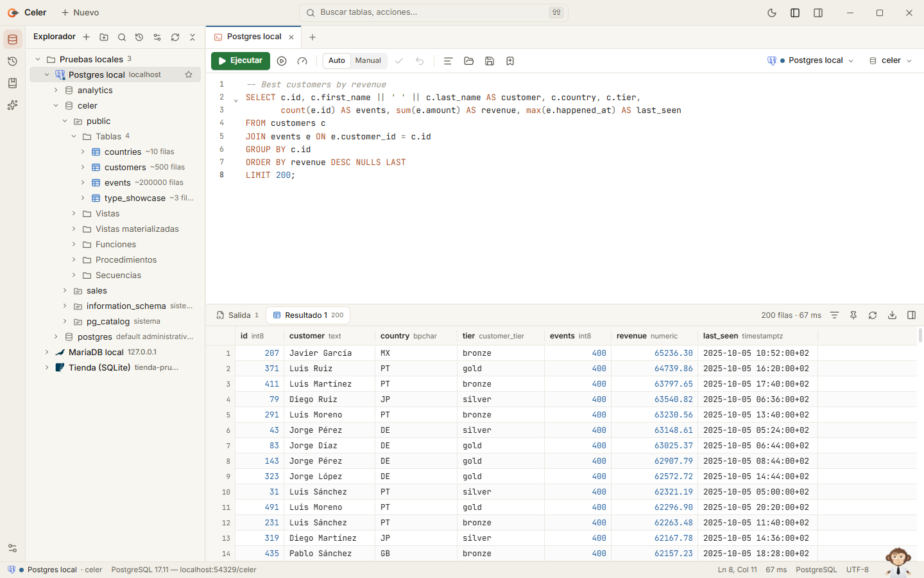Open the celer database dropdown
924x578 pixels.
tap(891, 60)
